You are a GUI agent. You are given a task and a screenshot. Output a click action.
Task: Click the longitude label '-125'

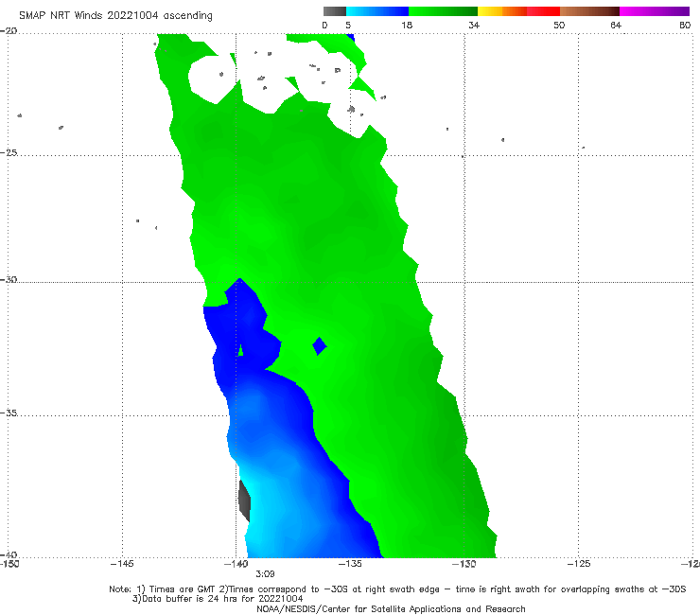point(579,564)
